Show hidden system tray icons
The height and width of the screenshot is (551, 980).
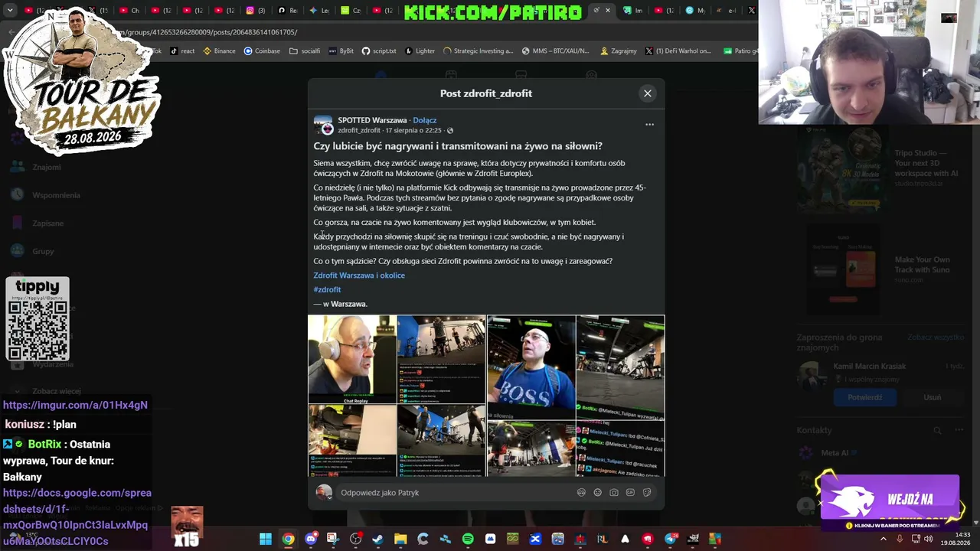click(x=883, y=539)
